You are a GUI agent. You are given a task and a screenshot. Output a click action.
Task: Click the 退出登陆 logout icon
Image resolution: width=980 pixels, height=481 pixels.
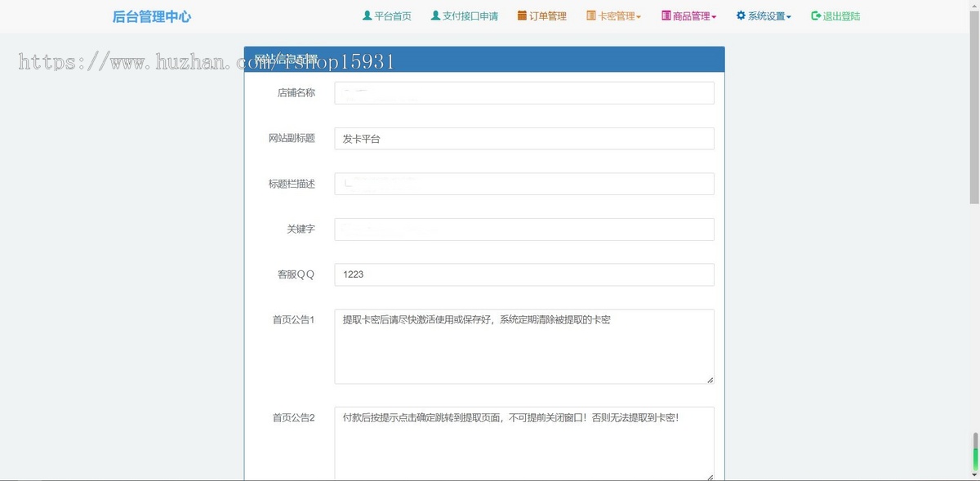[x=816, y=16]
